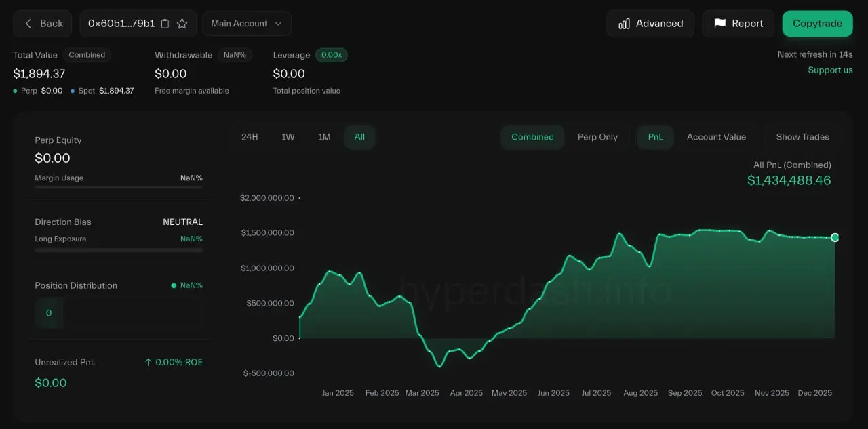Click the $2,000,000.00 y-axis label
The height and width of the screenshot is (429, 868).
point(267,198)
